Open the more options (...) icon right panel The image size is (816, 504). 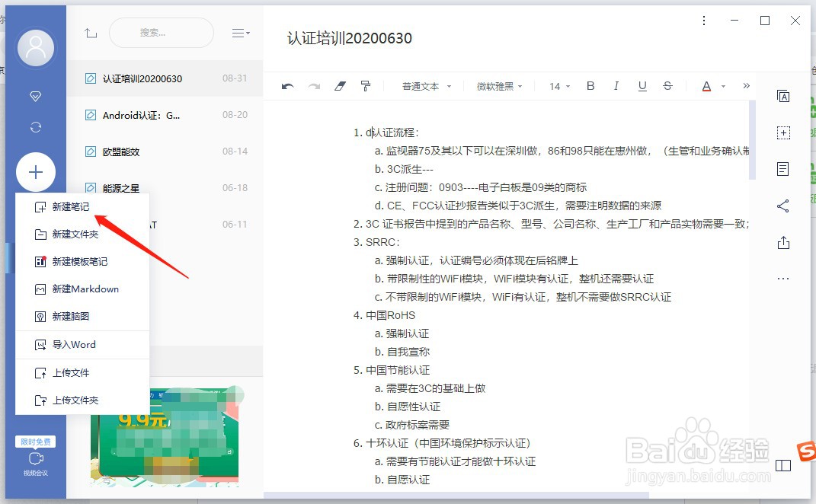[x=783, y=278]
